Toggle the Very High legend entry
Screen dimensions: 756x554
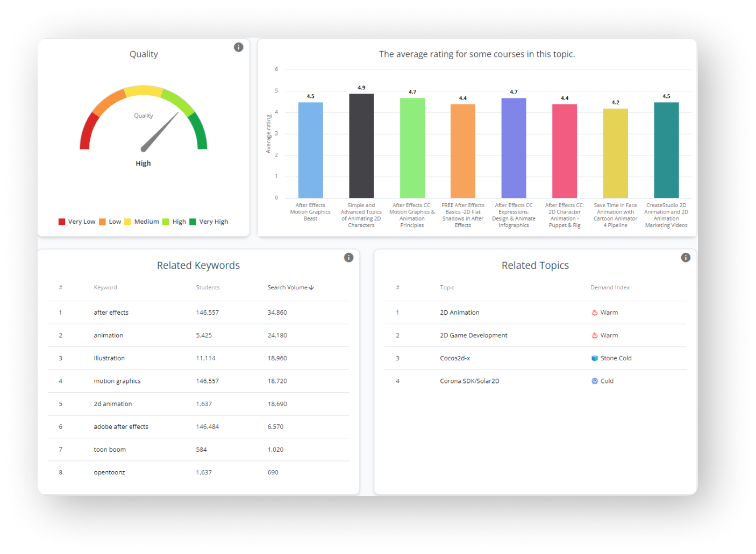point(209,222)
